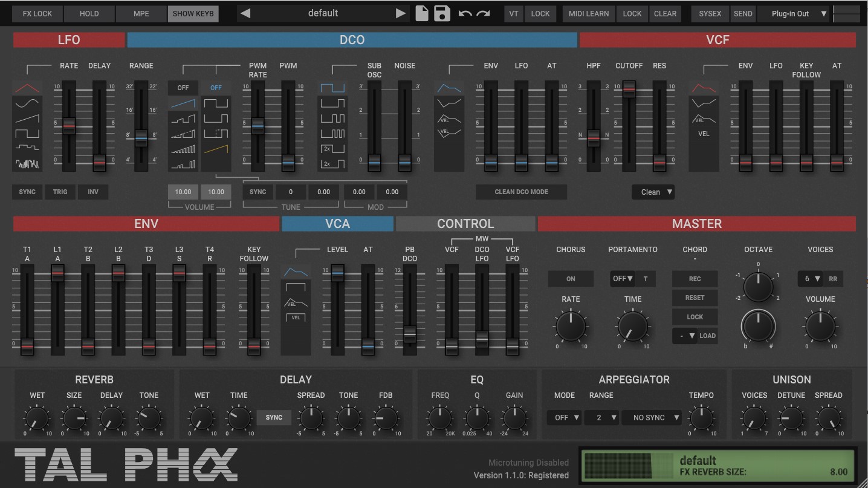Toggle the LFO TRIG button
The width and height of the screenshot is (868, 488).
(60, 192)
